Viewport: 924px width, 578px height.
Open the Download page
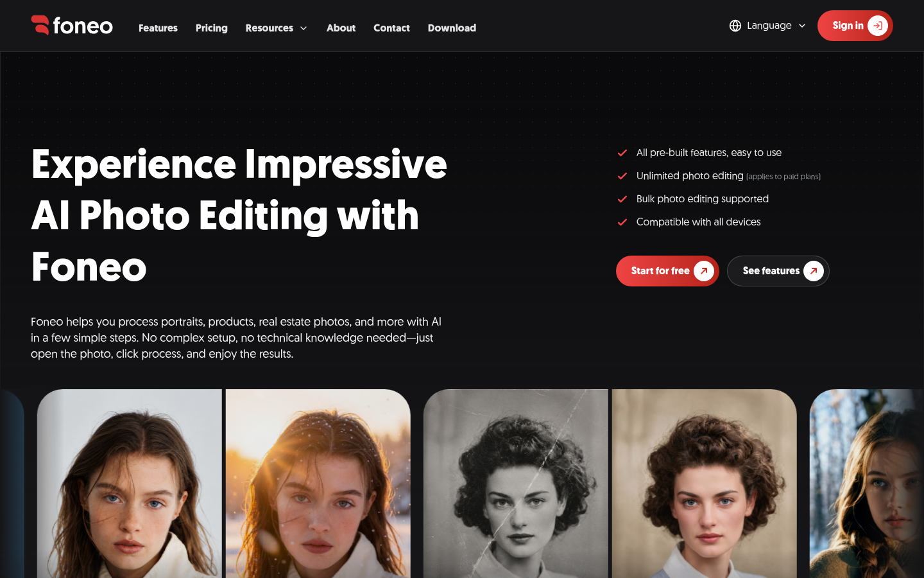point(452,28)
